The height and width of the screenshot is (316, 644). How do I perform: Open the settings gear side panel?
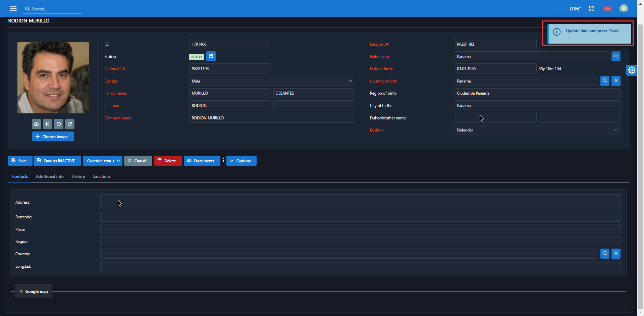(632, 70)
